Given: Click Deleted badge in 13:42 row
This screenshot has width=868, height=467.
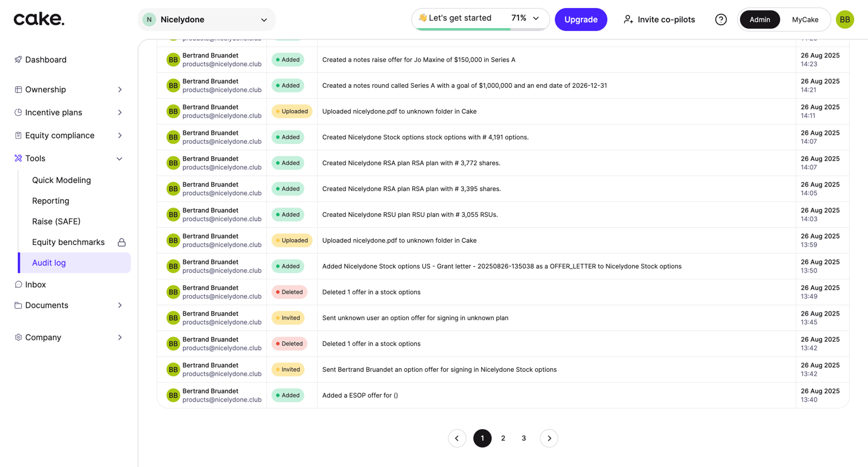Looking at the screenshot, I should [x=290, y=344].
